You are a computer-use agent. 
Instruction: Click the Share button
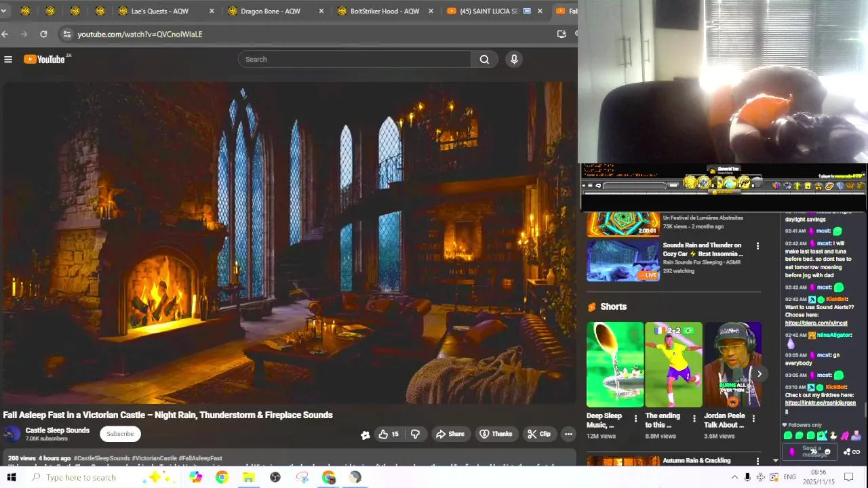450,434
